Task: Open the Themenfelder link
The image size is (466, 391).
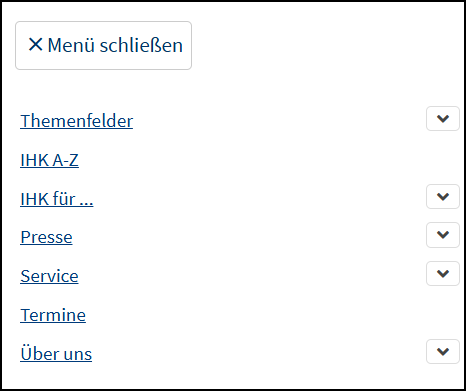Action: pyautogui.click(x=77, y=121)
